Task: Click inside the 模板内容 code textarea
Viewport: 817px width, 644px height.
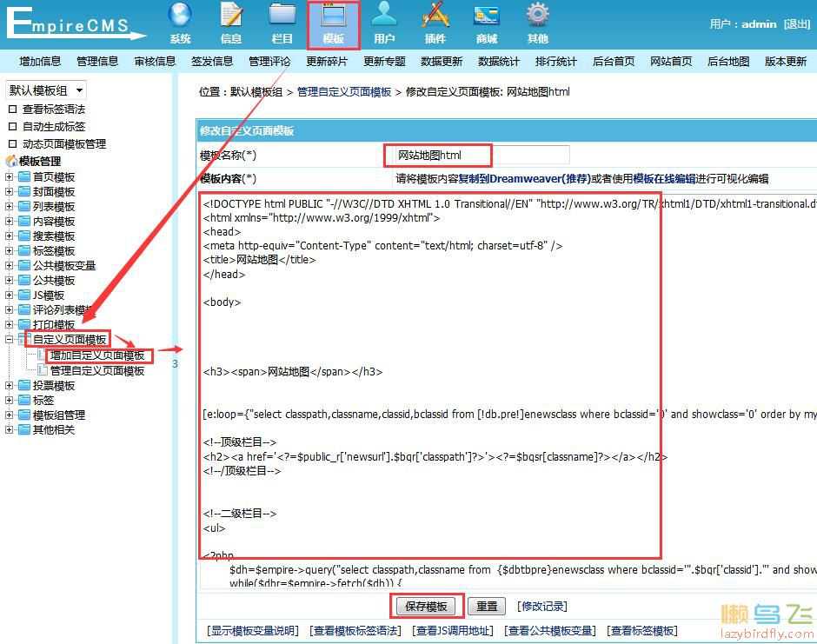Action: 508,391
